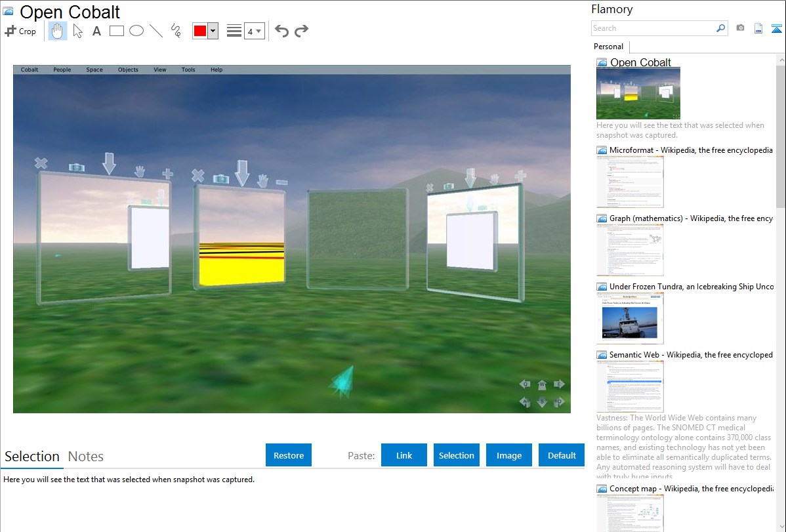The width and height of the screenshot is (786, 532).
Task: Click the E right arrow navigation icon
Action: [559, 384]
